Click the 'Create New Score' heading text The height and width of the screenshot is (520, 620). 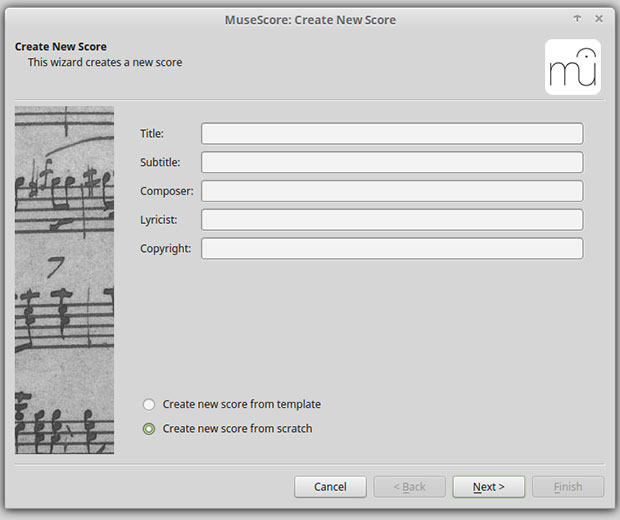[x=61, y=47]
